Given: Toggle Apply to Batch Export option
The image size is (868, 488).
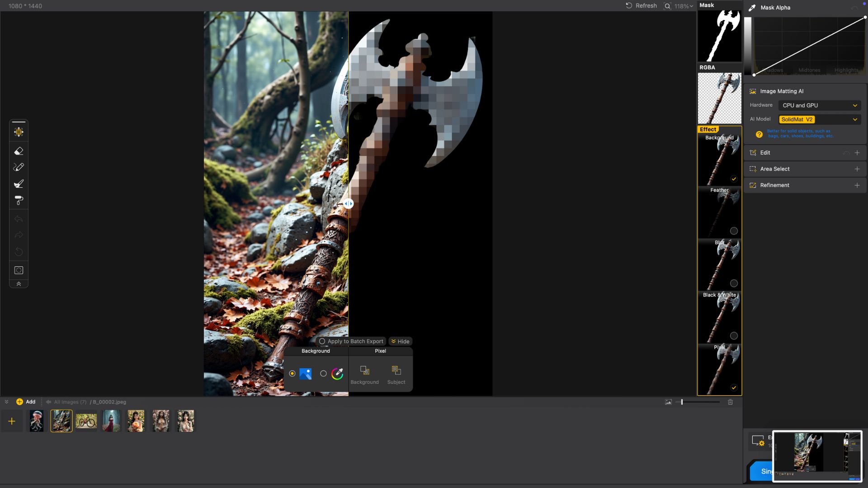Looking at the screenshot, I should tap(351, 341).
